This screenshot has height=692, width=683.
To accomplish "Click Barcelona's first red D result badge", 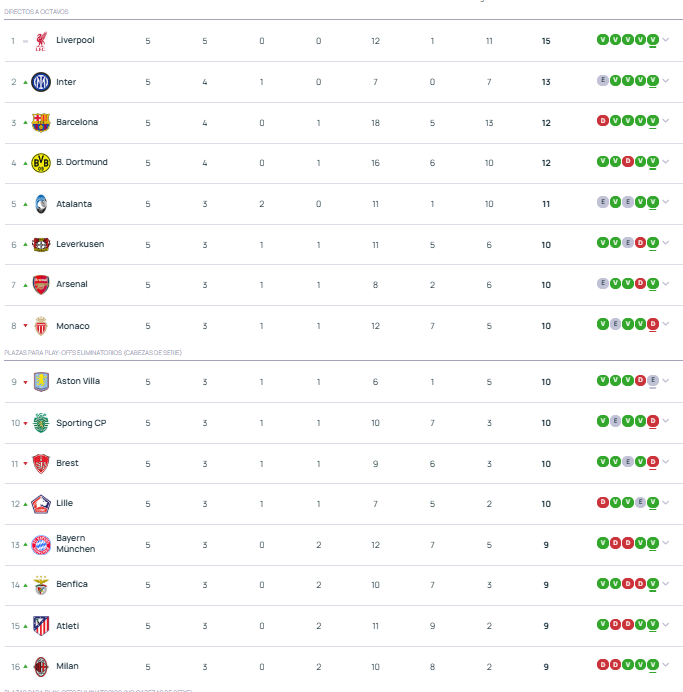I will click(x=603, y=120).
